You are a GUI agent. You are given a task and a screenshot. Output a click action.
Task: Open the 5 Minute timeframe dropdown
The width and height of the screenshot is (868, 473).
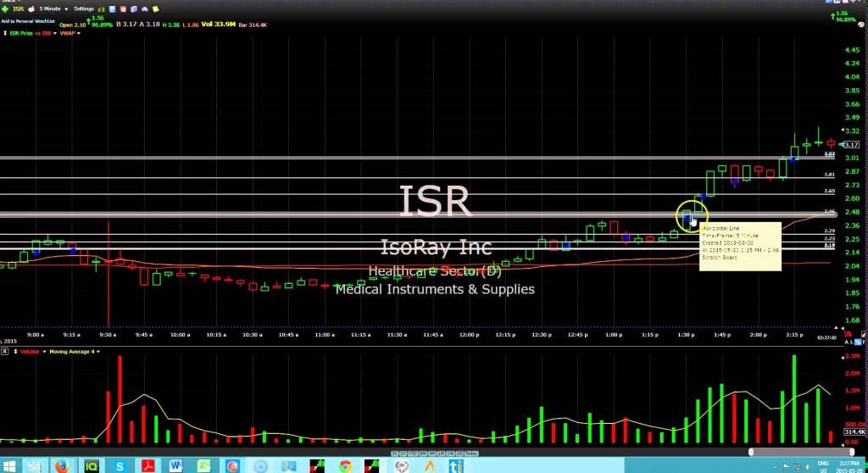[x=53, y=8]
